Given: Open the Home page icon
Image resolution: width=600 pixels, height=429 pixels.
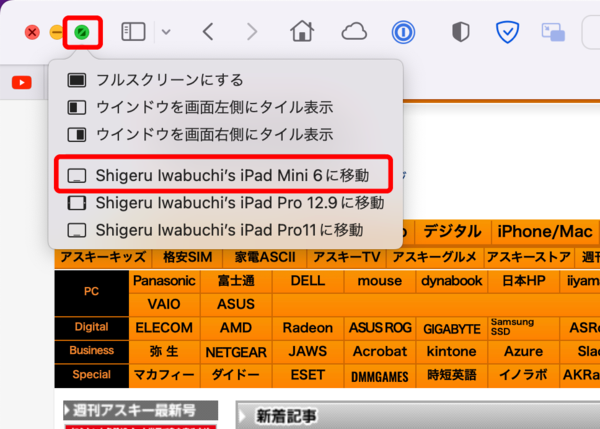Looking at the screenshot, I should (x=302, y=31).
